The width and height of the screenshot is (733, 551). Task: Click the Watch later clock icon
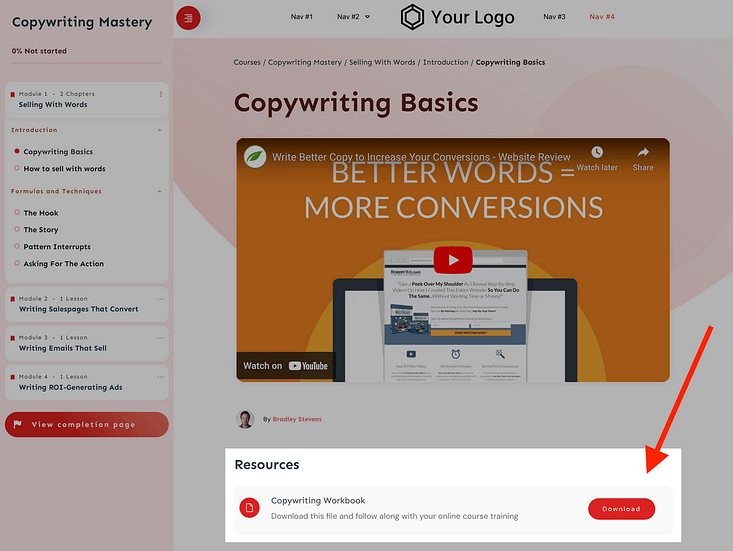(x=597, y=152)
